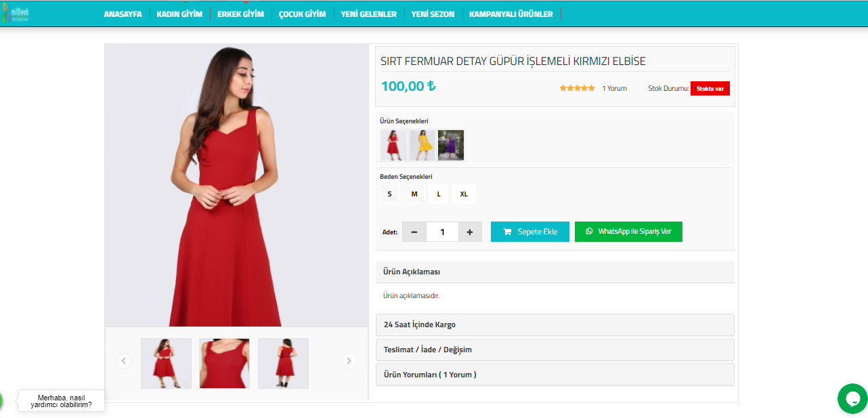This screenshot has height=418, width=868.
Task: Open the Kadın Giyim menu
Action: pyautogui.click(x=179, y=14)
